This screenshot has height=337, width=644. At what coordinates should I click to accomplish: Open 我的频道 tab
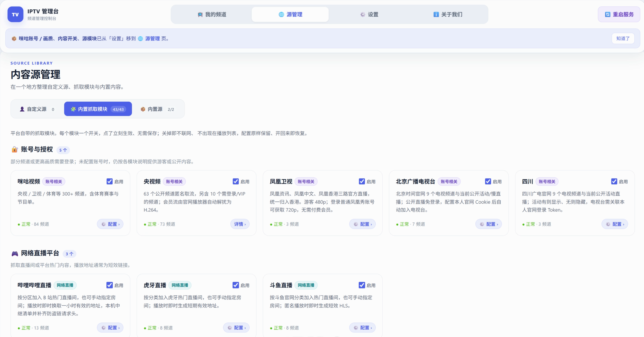point(212,14)
